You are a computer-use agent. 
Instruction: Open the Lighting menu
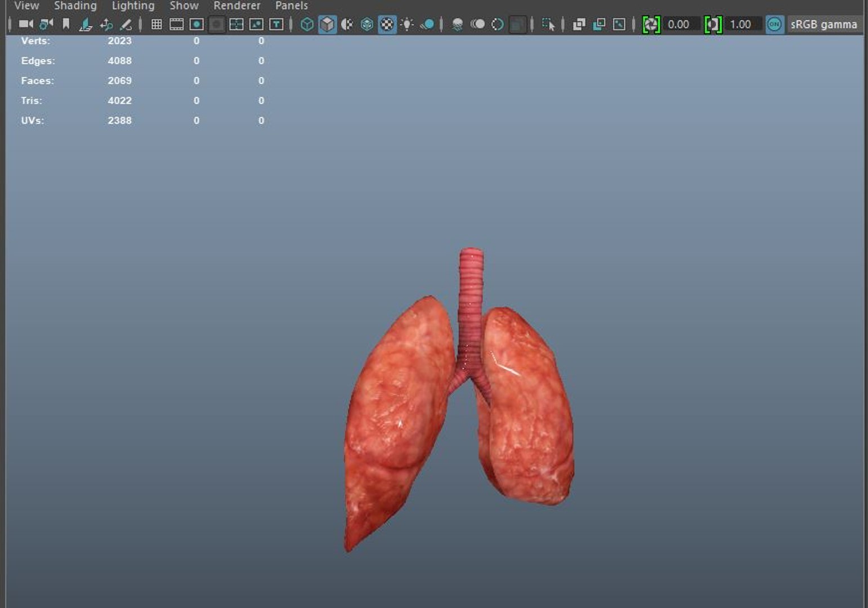click(x=133, y=6)
